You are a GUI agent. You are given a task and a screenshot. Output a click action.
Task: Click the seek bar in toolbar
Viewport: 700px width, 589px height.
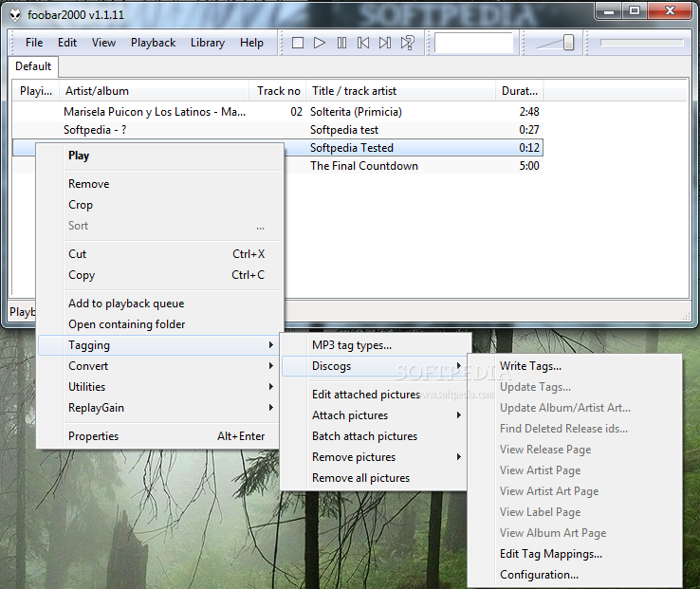click(641, 43)
